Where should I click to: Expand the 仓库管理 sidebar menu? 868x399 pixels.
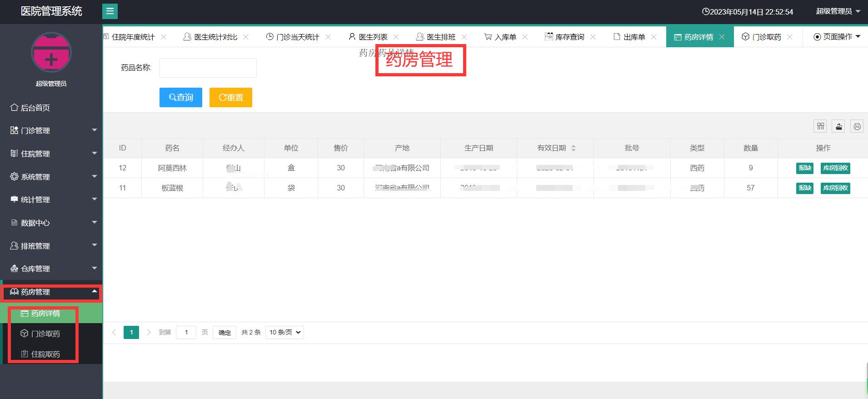(x=51, y=269)
